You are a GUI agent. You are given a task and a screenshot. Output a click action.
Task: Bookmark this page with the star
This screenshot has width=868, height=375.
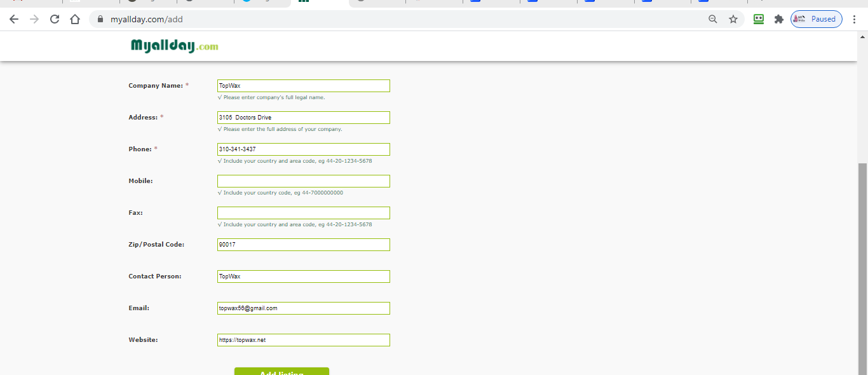(733, 19)
